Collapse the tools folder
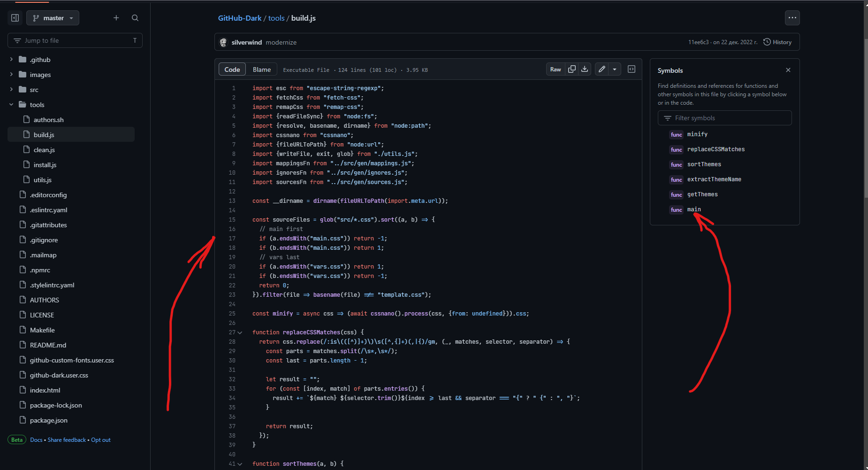The height and width of the screenshot is (470, 868). pos(11,105)
